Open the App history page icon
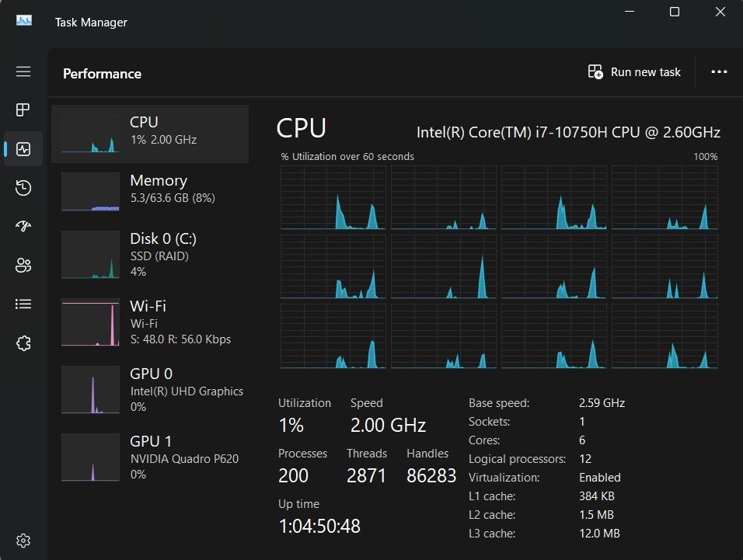 23,188
